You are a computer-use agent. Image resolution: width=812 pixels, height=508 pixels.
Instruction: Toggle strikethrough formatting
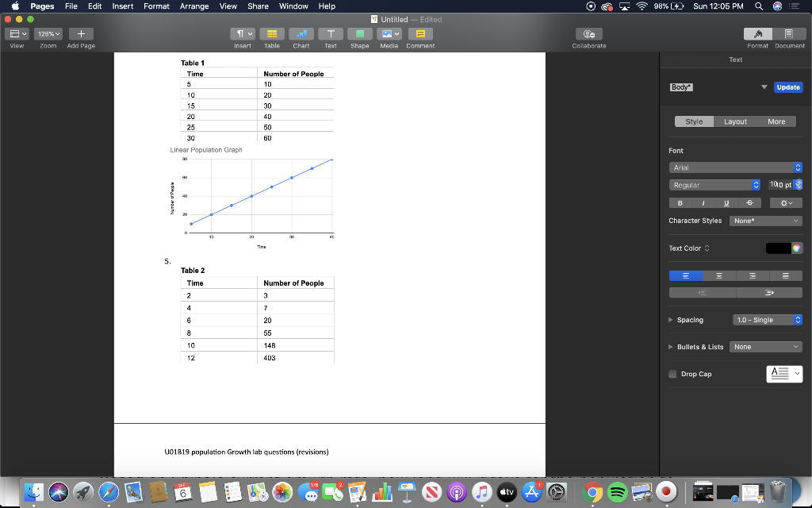click(749, 202)
